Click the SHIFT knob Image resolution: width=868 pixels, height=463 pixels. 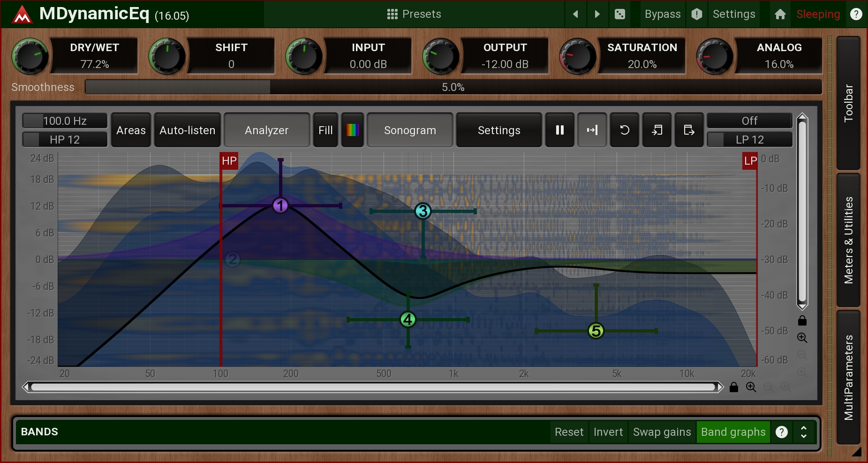167,57
